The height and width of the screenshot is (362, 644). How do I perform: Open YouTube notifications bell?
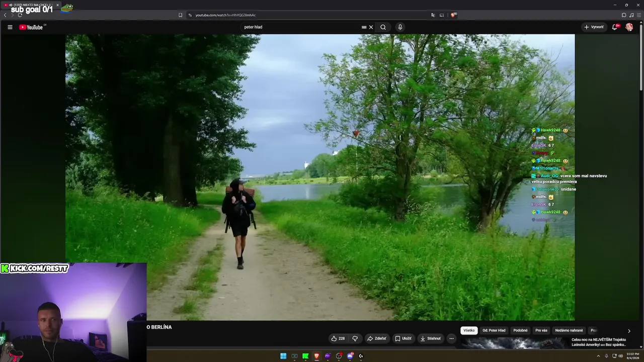(615, 27)
